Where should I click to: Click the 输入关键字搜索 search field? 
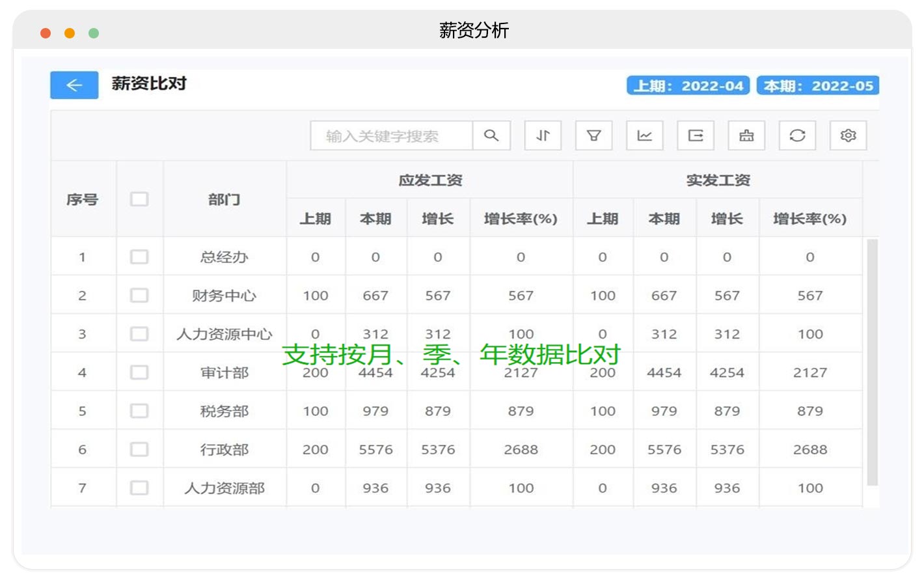392,135
